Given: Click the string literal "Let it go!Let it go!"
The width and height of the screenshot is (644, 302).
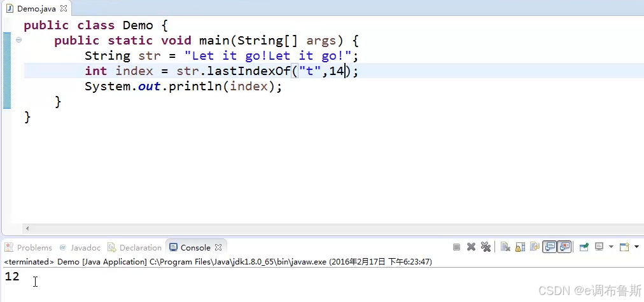Looking at the screenshot, I should (268, 55).
